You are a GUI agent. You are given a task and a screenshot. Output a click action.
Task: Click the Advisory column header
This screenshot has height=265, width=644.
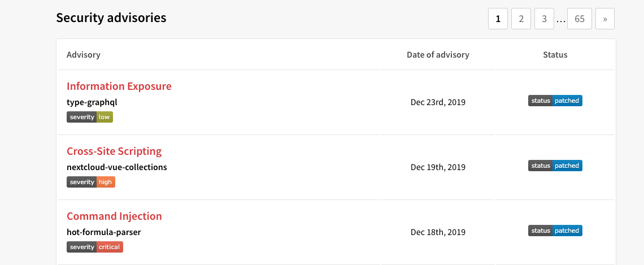(84, 55)
